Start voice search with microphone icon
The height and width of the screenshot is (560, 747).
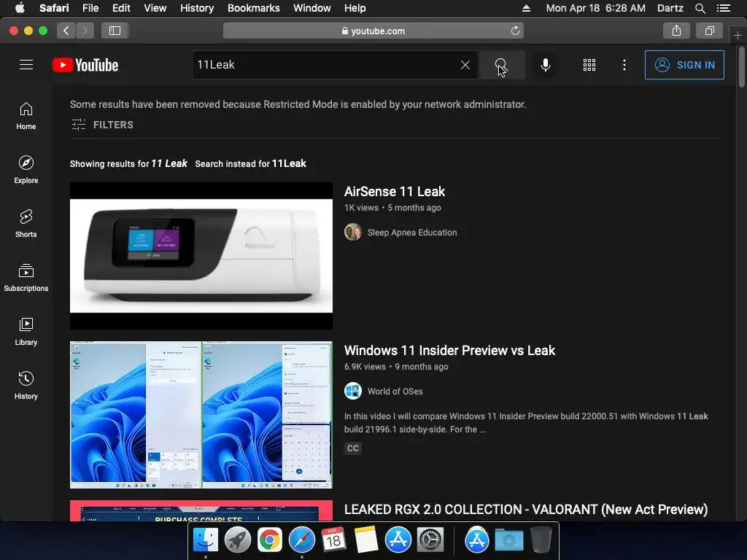tap(546, 65)
